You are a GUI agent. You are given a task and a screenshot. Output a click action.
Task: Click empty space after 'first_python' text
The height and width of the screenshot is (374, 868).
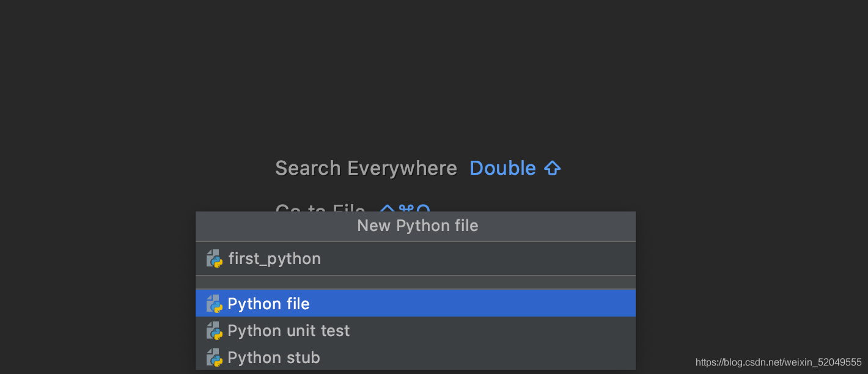point(477,258)
